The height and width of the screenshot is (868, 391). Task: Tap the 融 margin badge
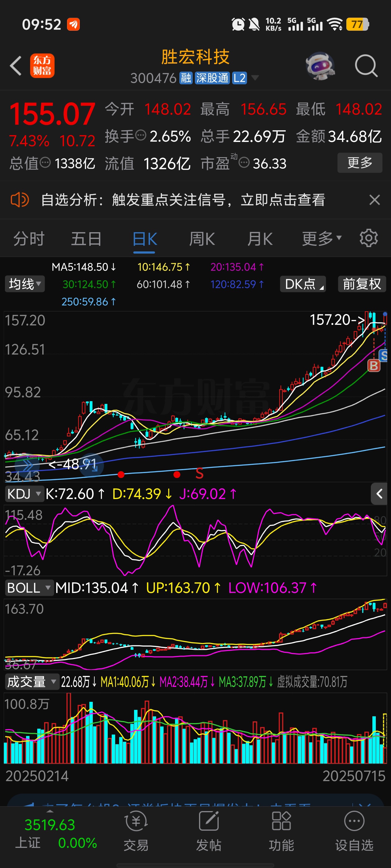click(186, 78)
